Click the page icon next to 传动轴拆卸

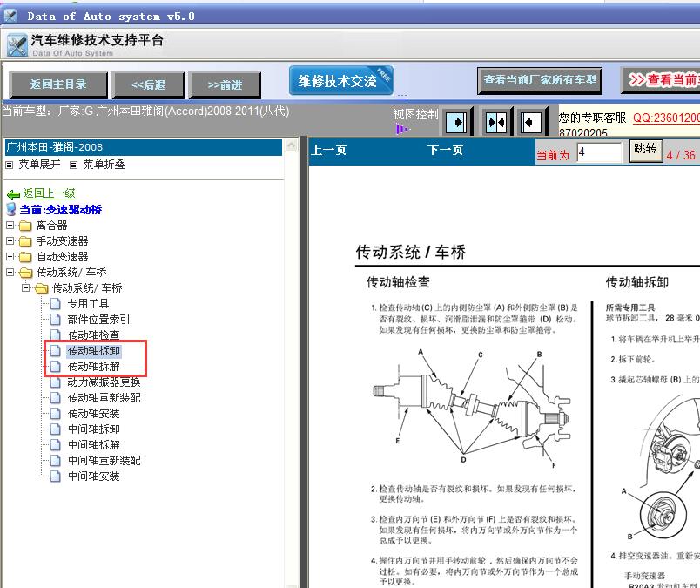(56, 351)
